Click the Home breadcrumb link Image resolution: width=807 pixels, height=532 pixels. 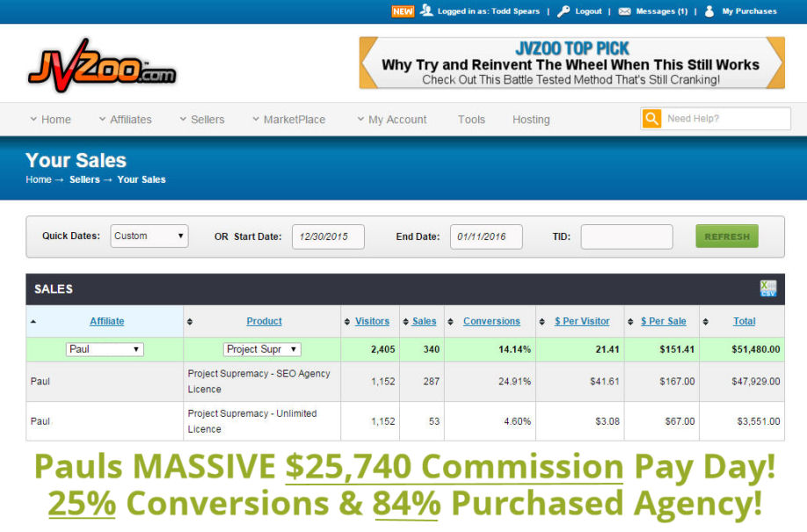tap(39, 179)
